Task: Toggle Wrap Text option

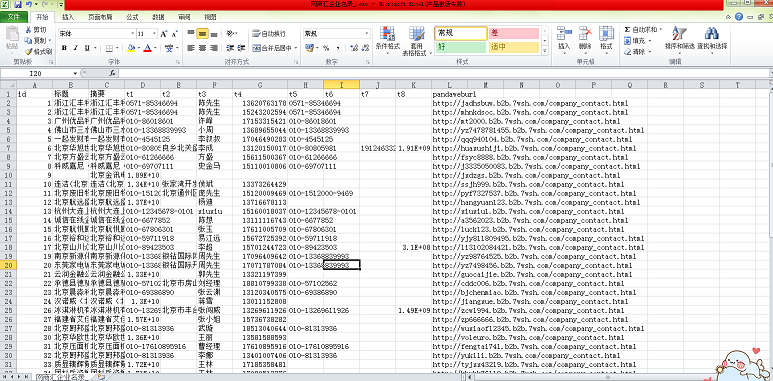Action: [269, 34]
